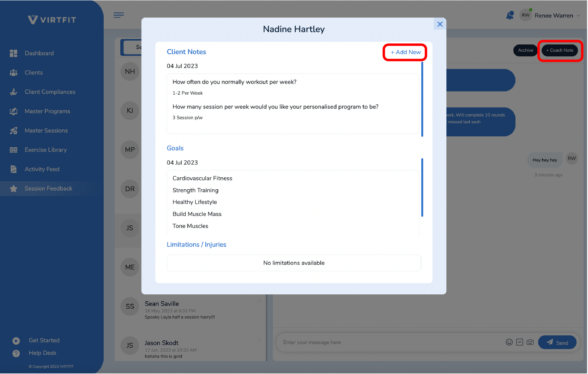Select the KJ client avatar

click(130, 110)
